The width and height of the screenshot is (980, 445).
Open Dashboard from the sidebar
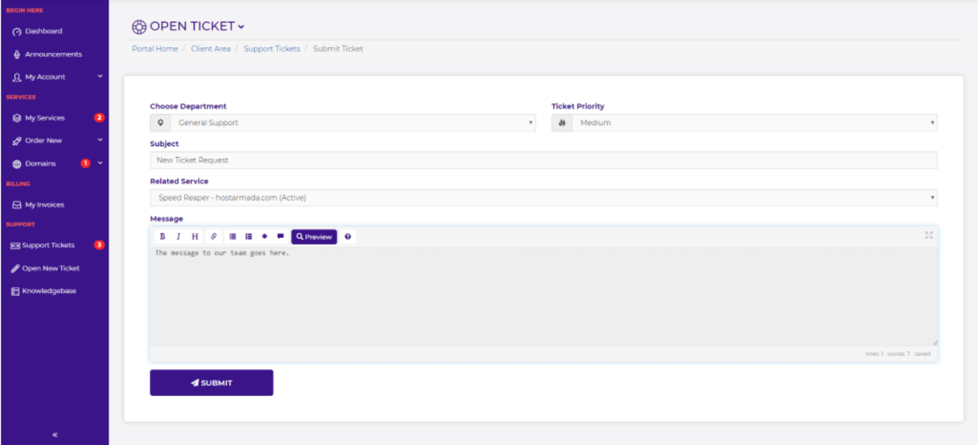(43, 31)
